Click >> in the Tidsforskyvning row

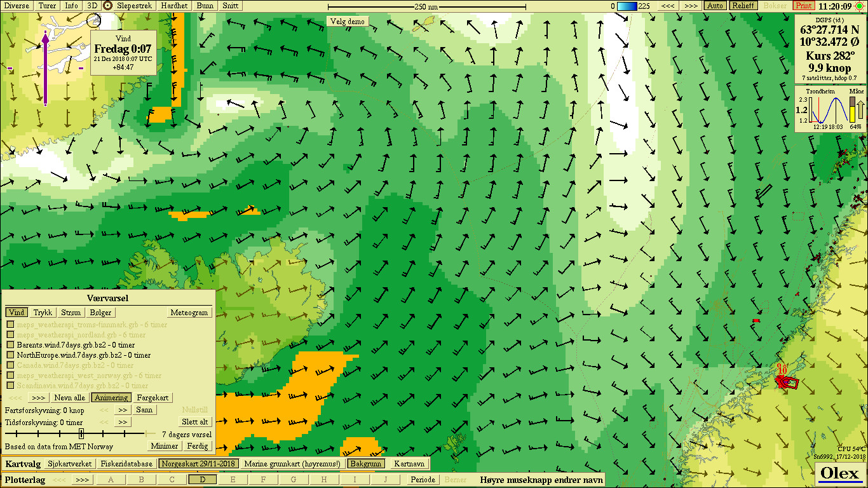123,422
